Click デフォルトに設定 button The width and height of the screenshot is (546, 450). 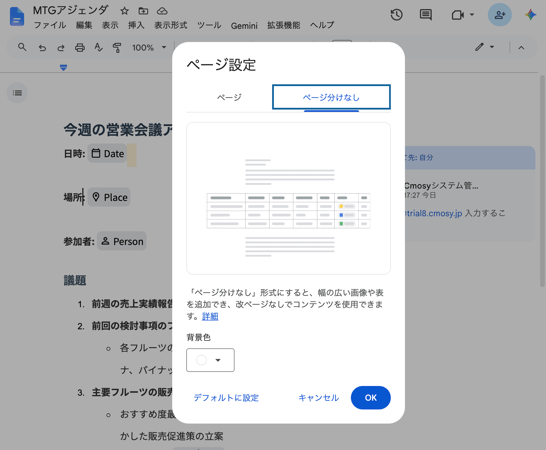point(226,398)
